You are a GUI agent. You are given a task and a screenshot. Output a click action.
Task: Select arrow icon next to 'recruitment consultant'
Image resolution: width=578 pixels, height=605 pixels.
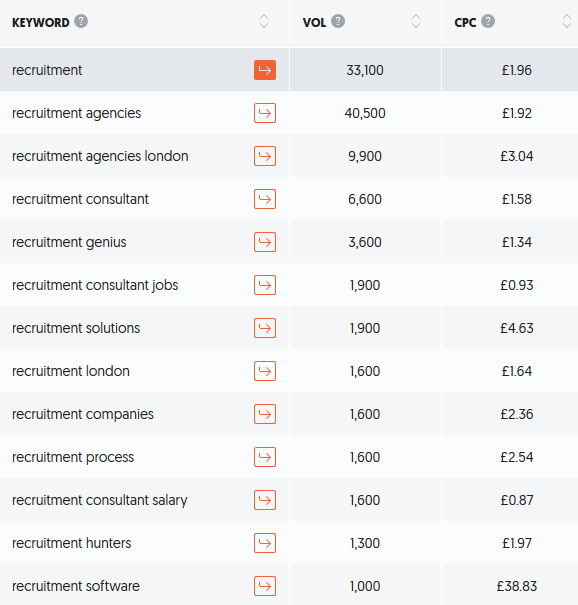pos(265,199)
